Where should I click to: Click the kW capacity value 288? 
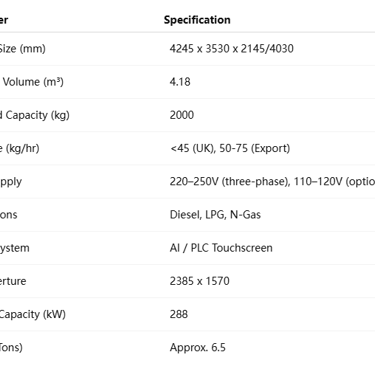pos(179,314)
